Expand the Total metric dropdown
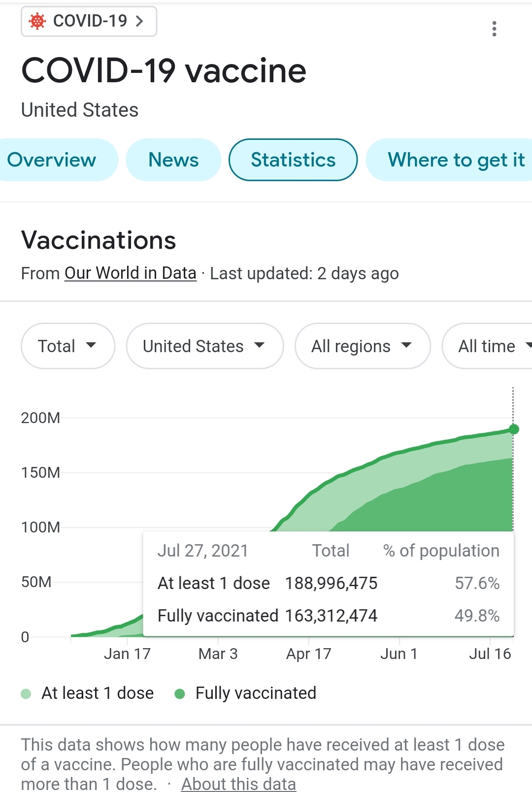Image resolution: width=532 pixels, height=792 pixels. [x=68, y=346]
